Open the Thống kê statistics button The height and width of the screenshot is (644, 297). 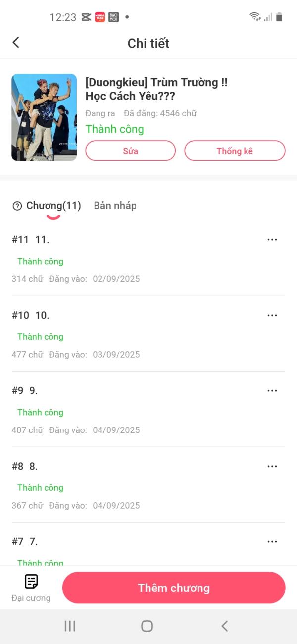point(235,151)
